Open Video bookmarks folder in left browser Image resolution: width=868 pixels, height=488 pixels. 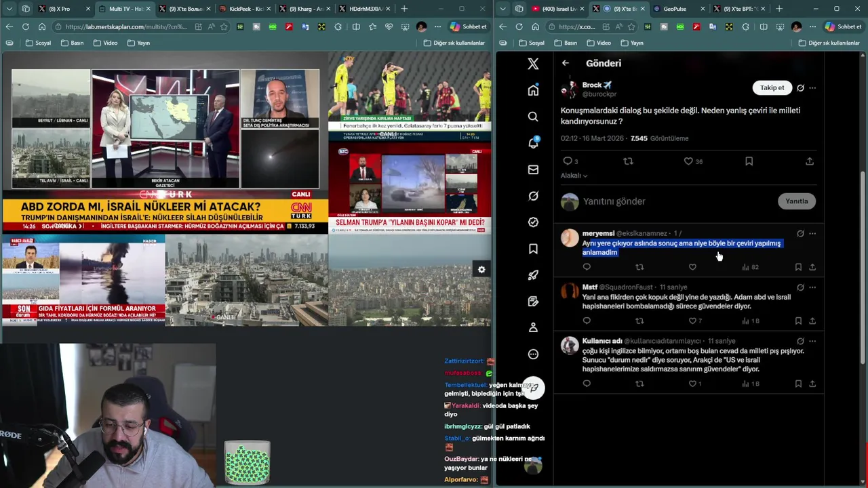coord(105,43)
